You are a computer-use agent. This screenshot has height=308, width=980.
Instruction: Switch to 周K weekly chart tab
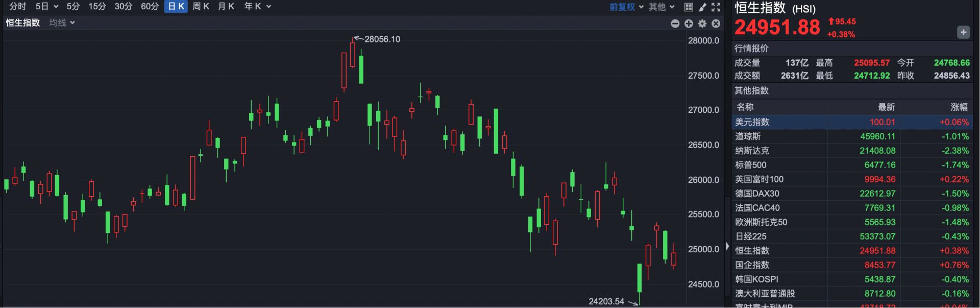click(x=201, y=7)
